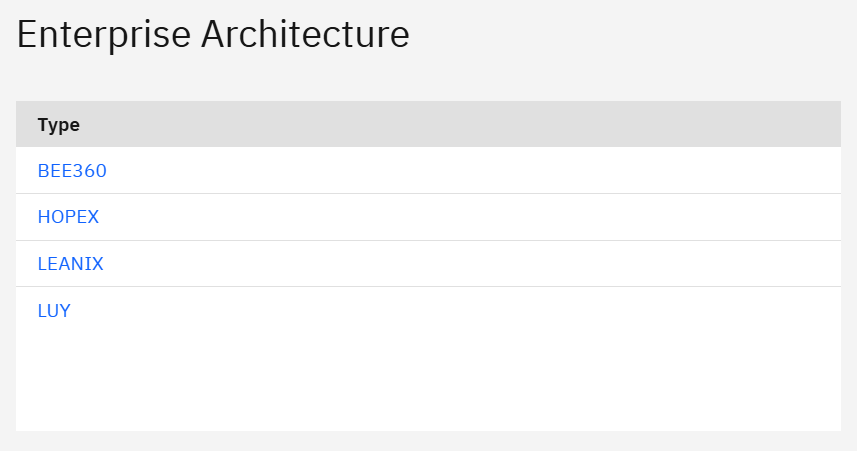Sort by the Type column header

tap(59, 125)
